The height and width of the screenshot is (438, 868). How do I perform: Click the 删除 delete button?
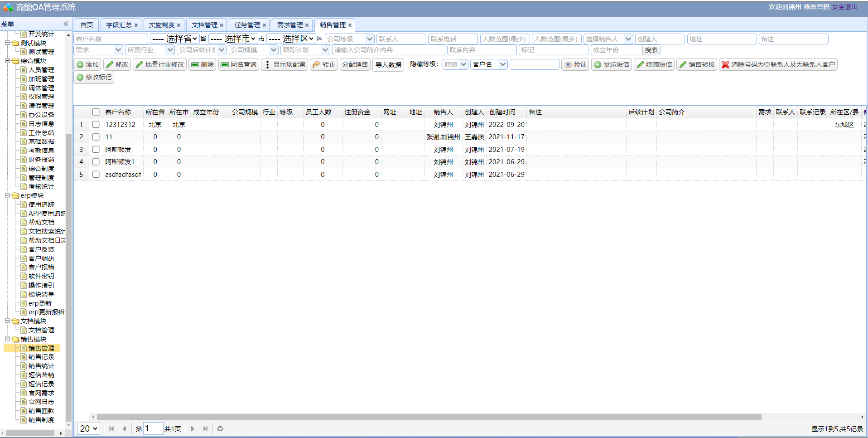coord(202,64)
